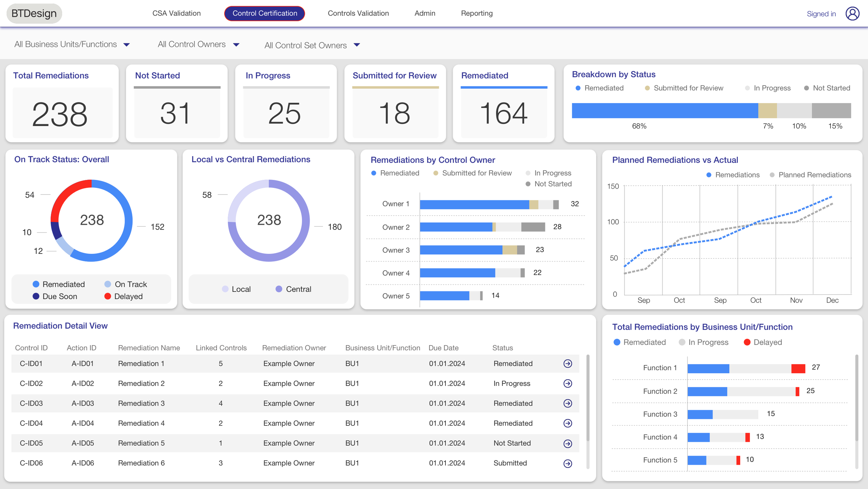Click the Owner 2 bar
This screenshot has height=489, width=868.
482,227
